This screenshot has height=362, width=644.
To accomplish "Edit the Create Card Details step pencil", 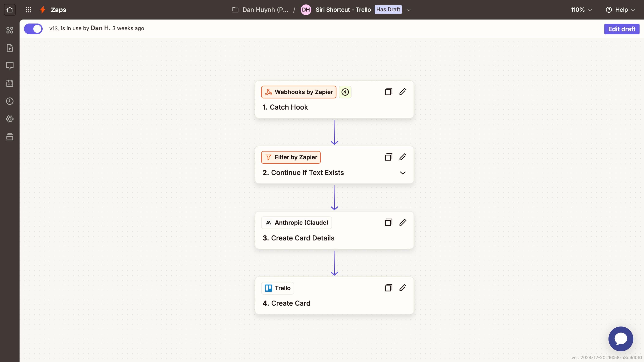I will pos(403,222).
